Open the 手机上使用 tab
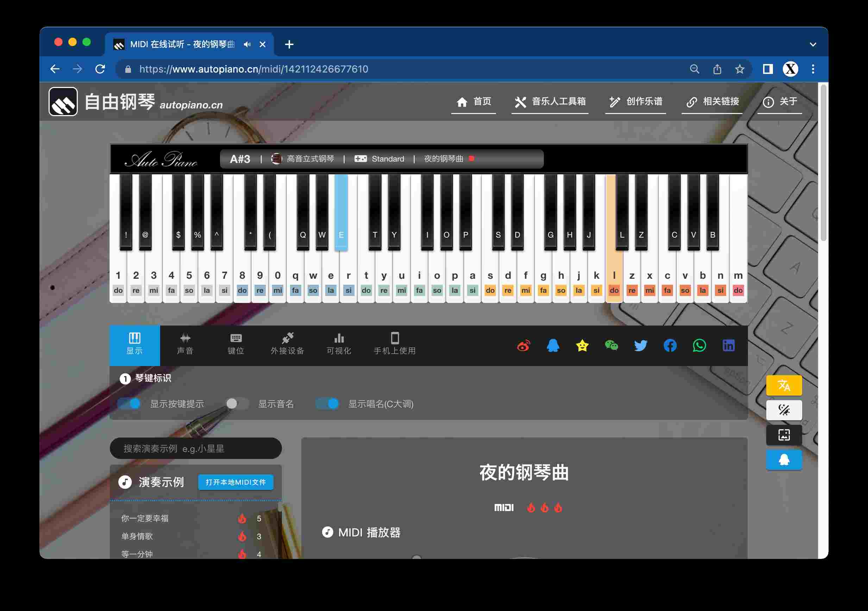The width and height of the screenshot is (868, 611). pyautogui.click(x=395, y=345)
